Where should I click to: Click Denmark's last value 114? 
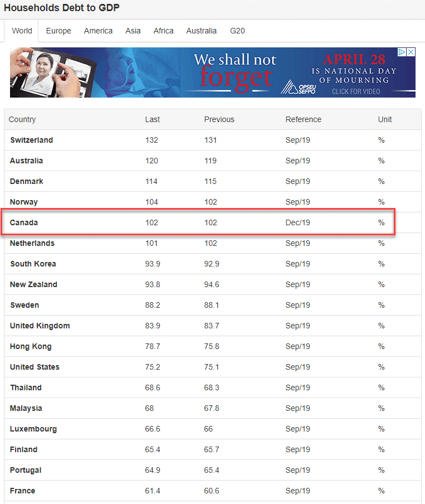tap(152, 181)
